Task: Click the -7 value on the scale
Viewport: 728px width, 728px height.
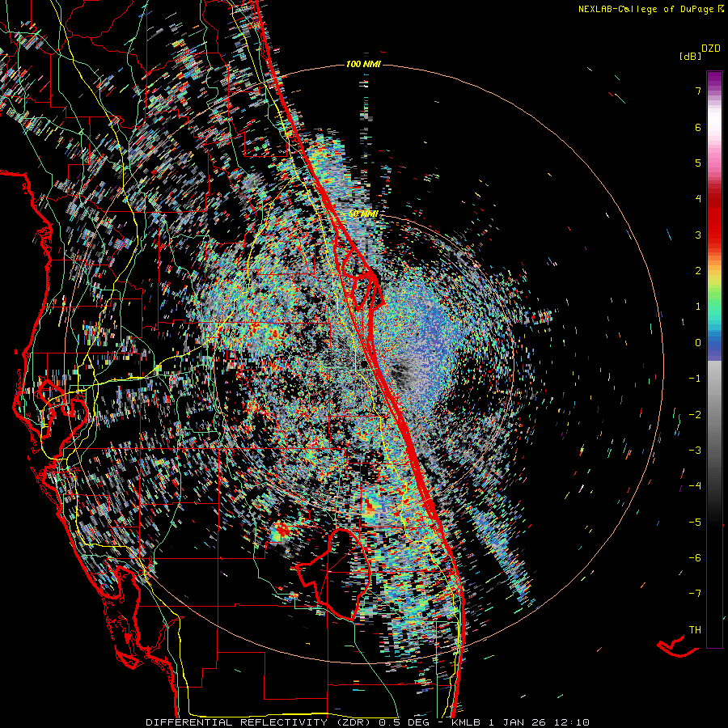Action: 695,594
